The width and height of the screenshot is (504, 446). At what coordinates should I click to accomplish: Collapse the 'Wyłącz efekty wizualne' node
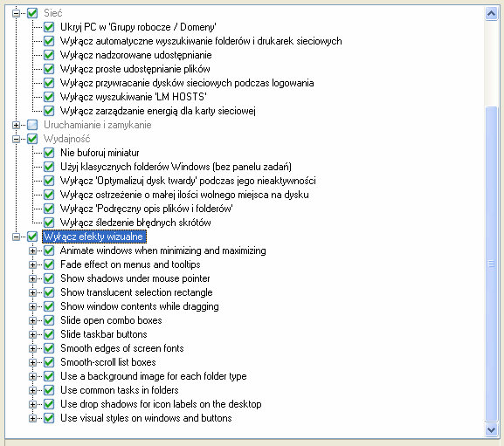16,237
